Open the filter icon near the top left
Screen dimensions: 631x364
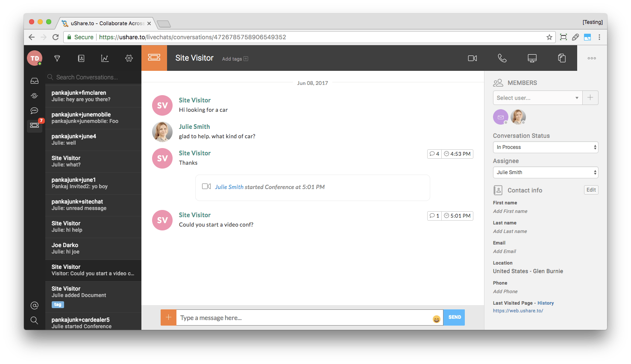click(57, 58)
